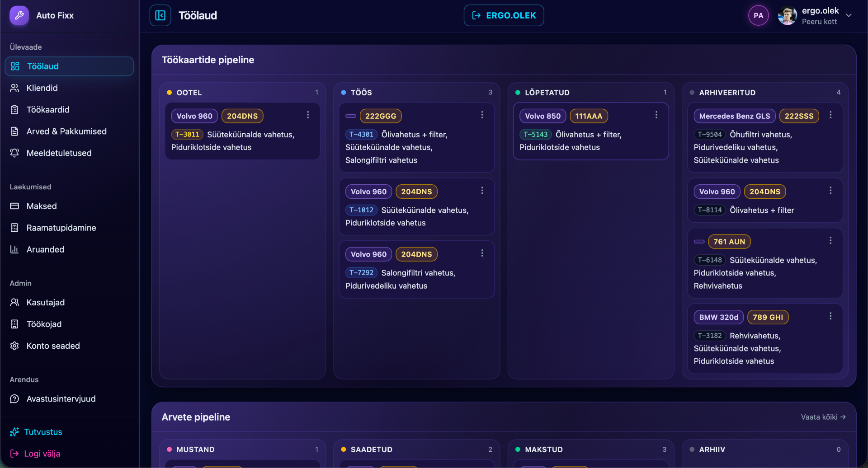Click the T-7292 ticket badge
The height and width of the screenshot is (468, 868).
coord(361,273)
